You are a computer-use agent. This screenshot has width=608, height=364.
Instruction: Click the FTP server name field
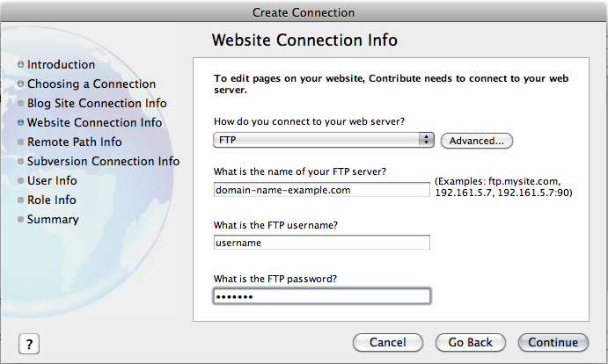click(x=321, y=190)
